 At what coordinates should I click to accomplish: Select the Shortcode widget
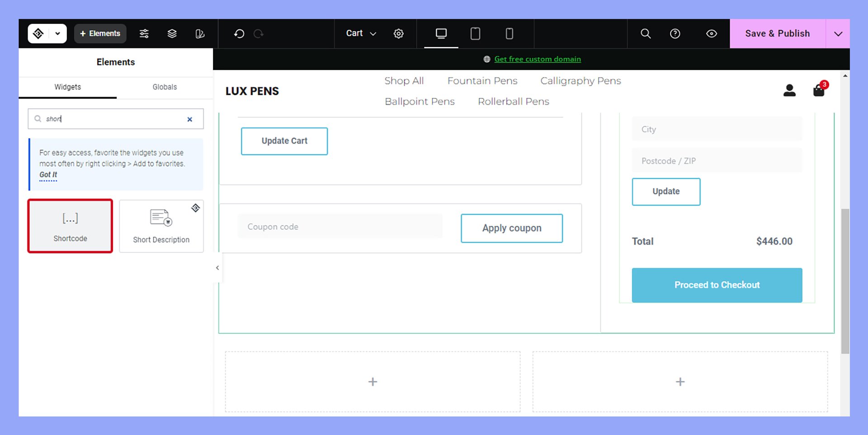(70, 226)
